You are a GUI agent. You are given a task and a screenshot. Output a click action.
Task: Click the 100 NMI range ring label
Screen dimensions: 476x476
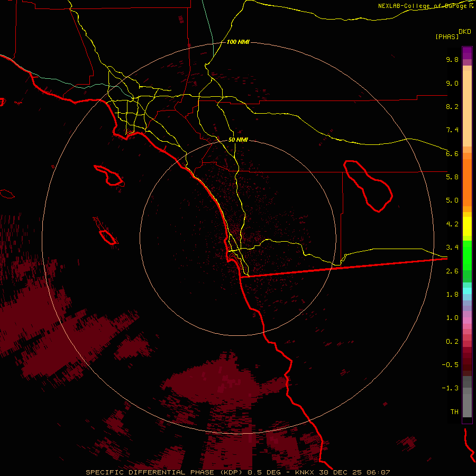238,42
